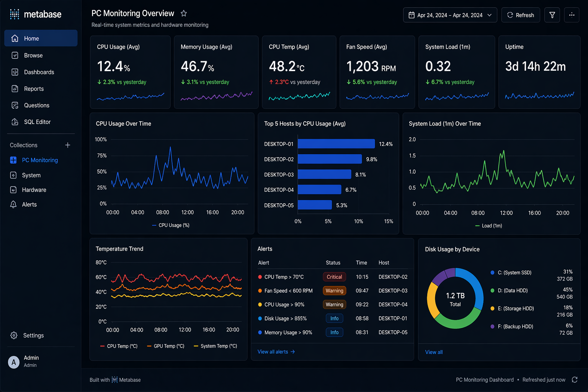Expand the PC Monitoring collection

[39, 160]
